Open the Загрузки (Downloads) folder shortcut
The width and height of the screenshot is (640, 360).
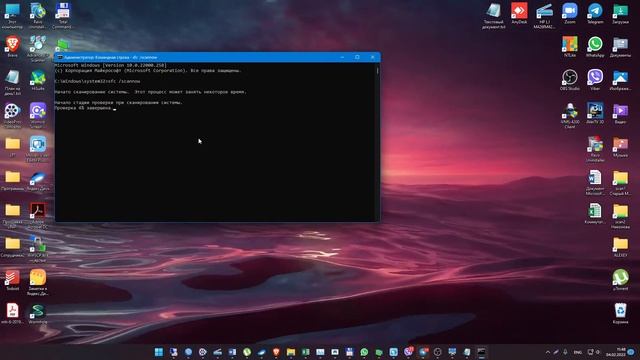point(620,13)
